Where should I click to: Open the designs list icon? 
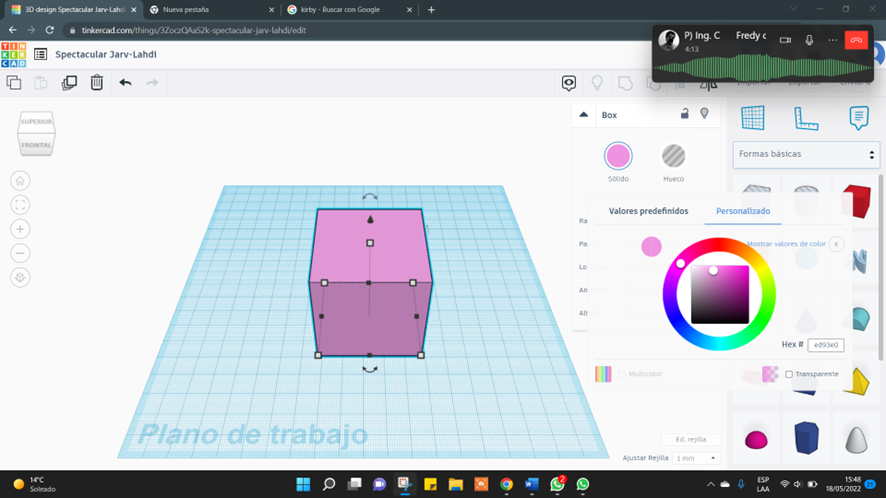coord(40,54)
